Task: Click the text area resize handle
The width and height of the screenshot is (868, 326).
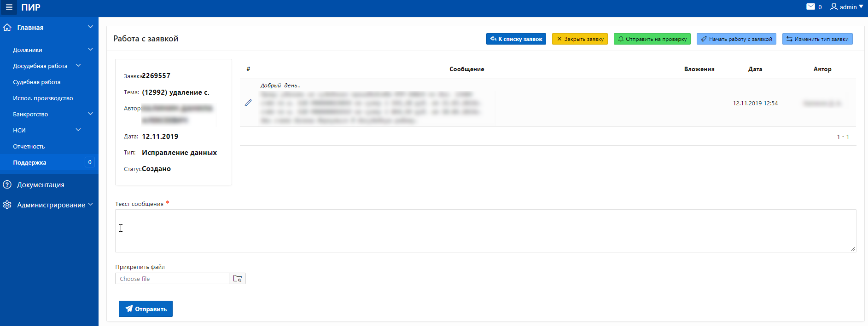Action: [x=853, y=249]
